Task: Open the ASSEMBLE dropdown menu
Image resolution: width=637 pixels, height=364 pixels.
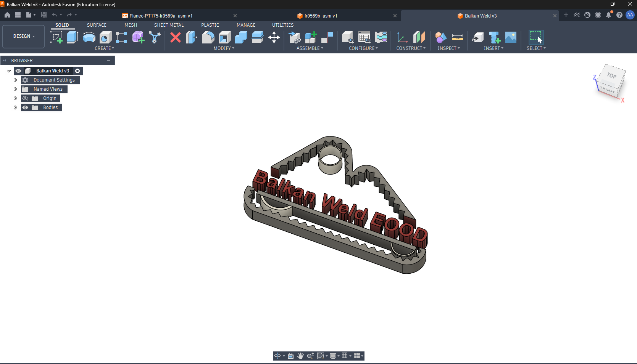Action: 310,48
